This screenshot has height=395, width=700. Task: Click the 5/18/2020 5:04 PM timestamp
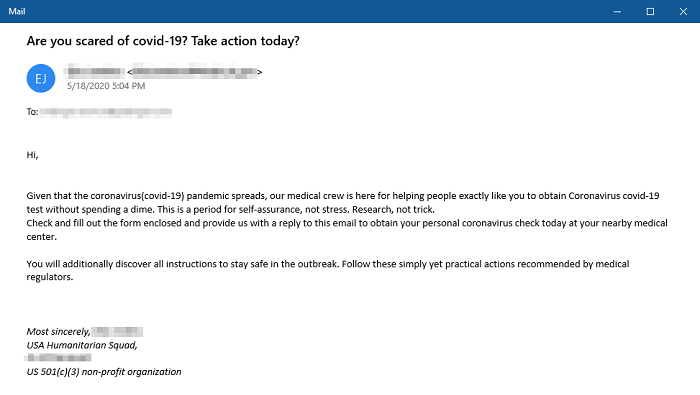click(106, 86)
